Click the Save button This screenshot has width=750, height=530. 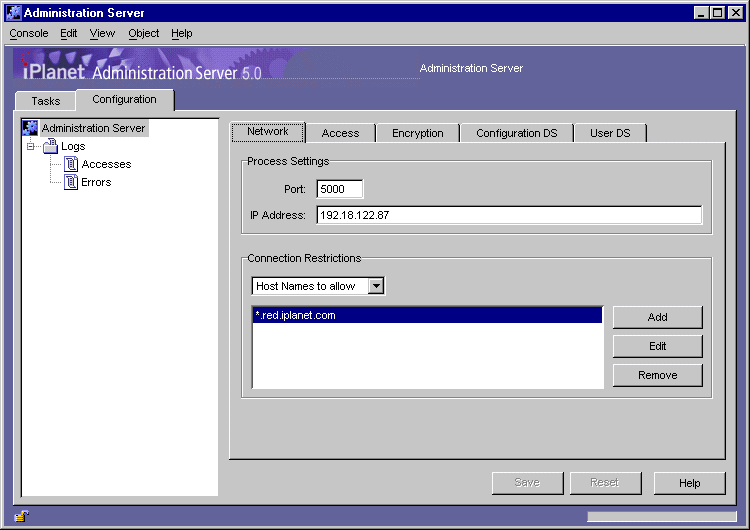point(528,483)
